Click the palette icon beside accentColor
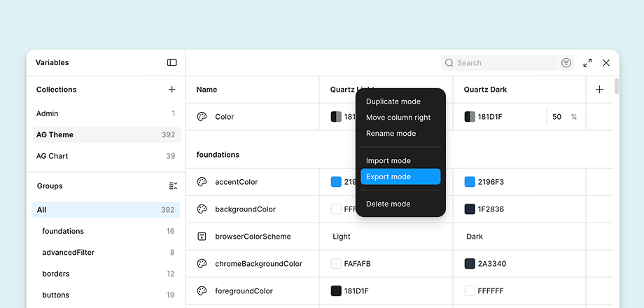 (202, 181)
